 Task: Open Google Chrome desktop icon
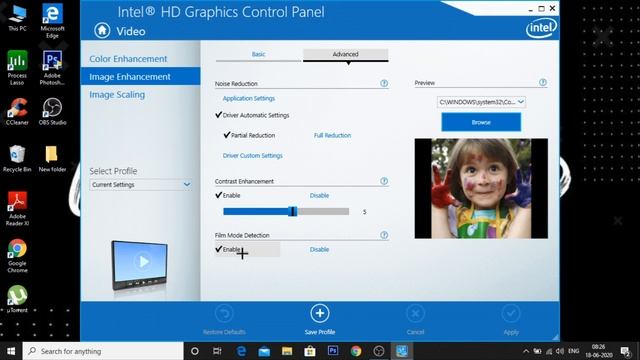17,256
